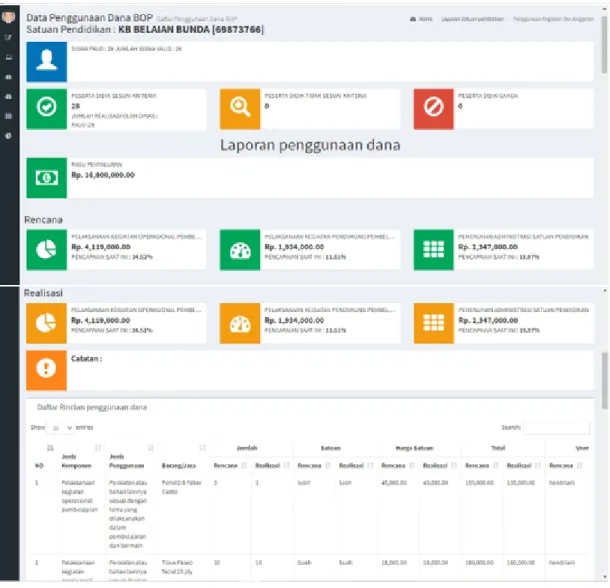
Task: Click the first icon in dark left sidebar
Action: click(x=9, y=37)
